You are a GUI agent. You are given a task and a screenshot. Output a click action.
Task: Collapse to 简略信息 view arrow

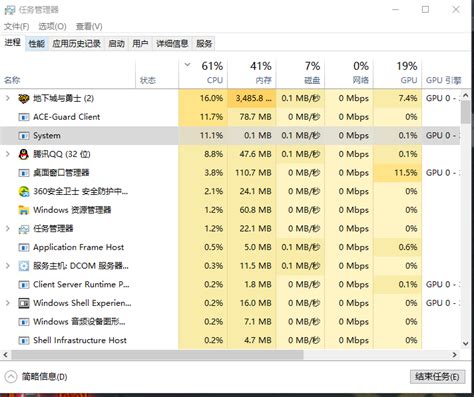(x=11, y=377)
